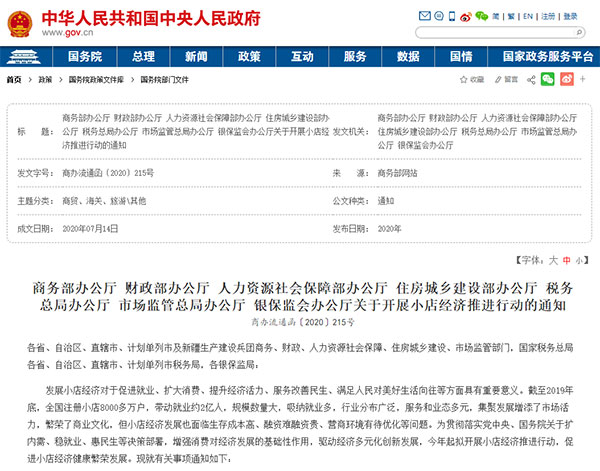This screenshot has width=600, height=471.
Task: Set font size to small 小
Action: 579,261
